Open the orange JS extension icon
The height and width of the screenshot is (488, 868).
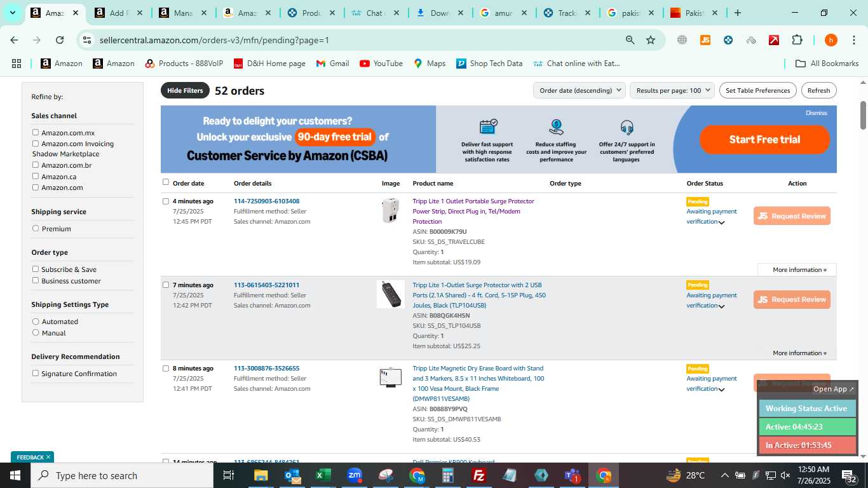click(705, 40)
